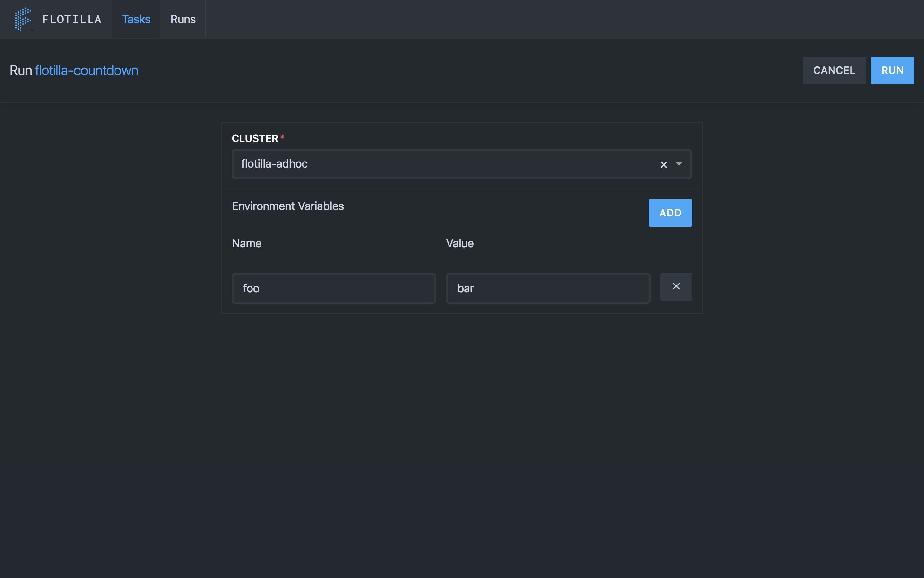Click the Environment Variables heading
The height and width of the screenshot is (578, 924).
288,206
